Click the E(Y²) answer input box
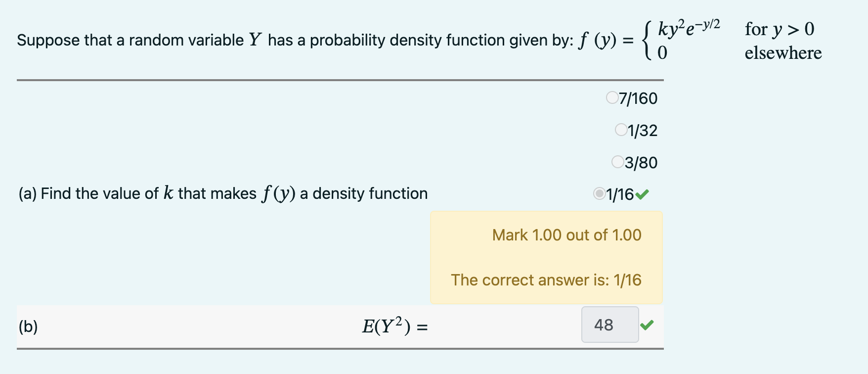The height and width of the screenshot is (374, 868). [x=610, y=325]
